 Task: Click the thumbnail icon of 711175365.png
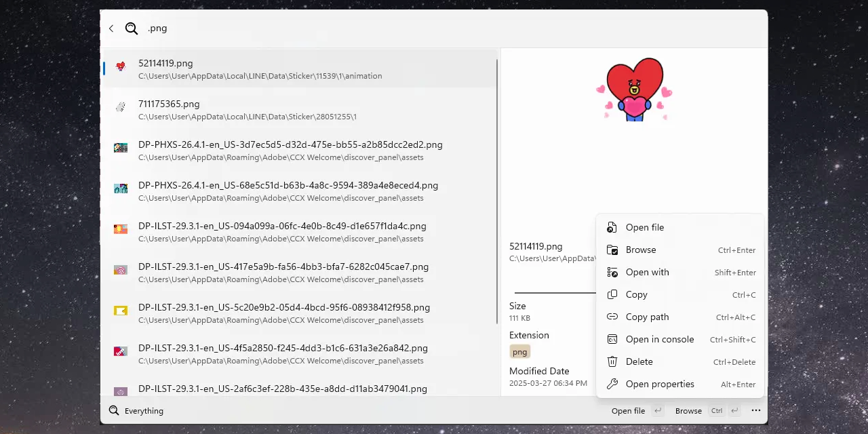pos(121,107)
